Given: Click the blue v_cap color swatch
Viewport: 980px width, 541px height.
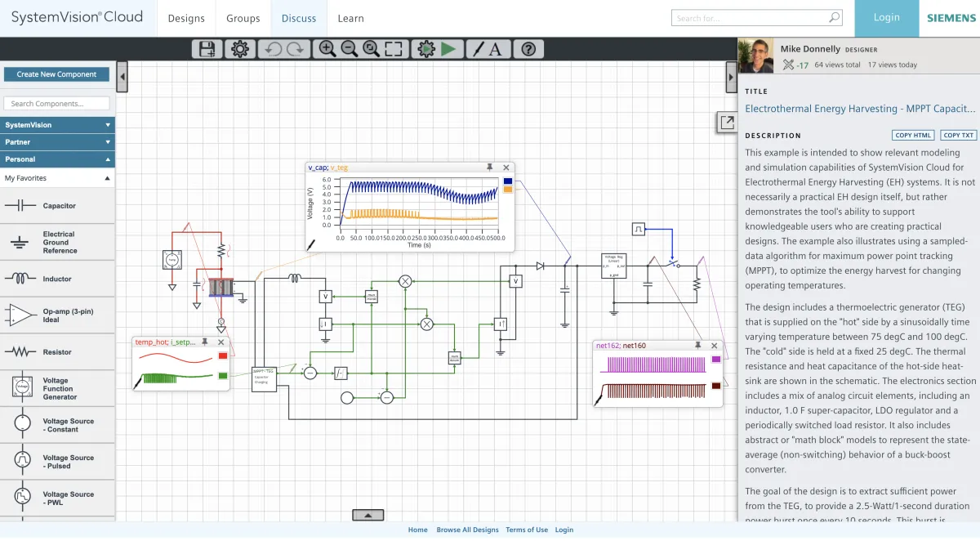Looking at the screenshot, I should click(x=508, y=181).
